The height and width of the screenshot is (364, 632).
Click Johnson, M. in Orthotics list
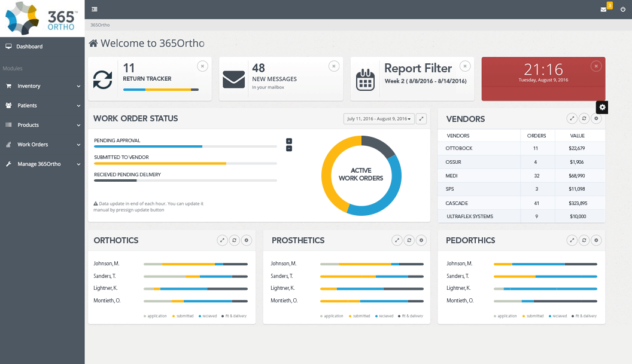(107, 264)
